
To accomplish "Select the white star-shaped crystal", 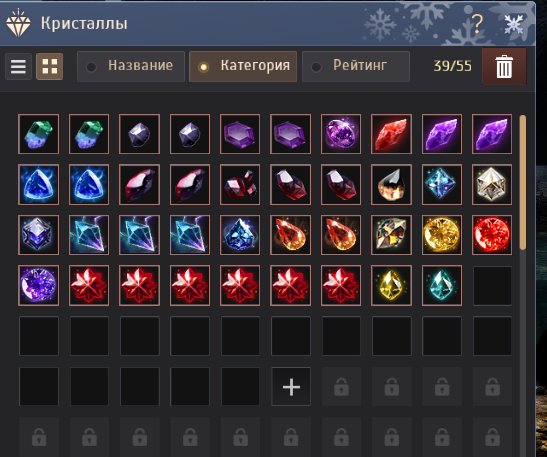I will 492,184.
